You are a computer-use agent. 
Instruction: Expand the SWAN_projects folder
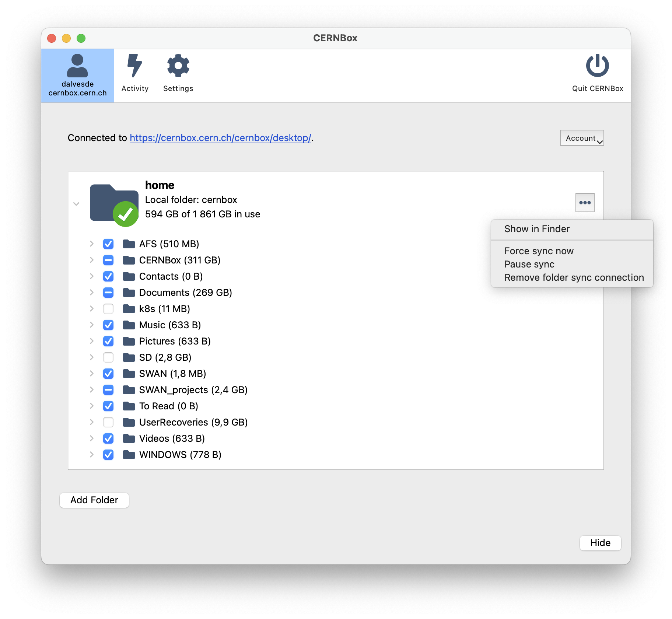click(x=92, y=390)
